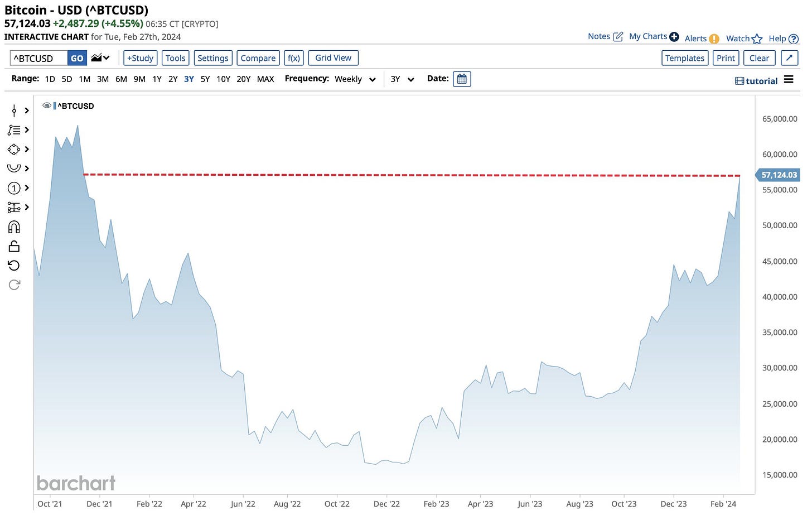Open the date calendar picker icon

pyautogui.click(x=462, y=79)
